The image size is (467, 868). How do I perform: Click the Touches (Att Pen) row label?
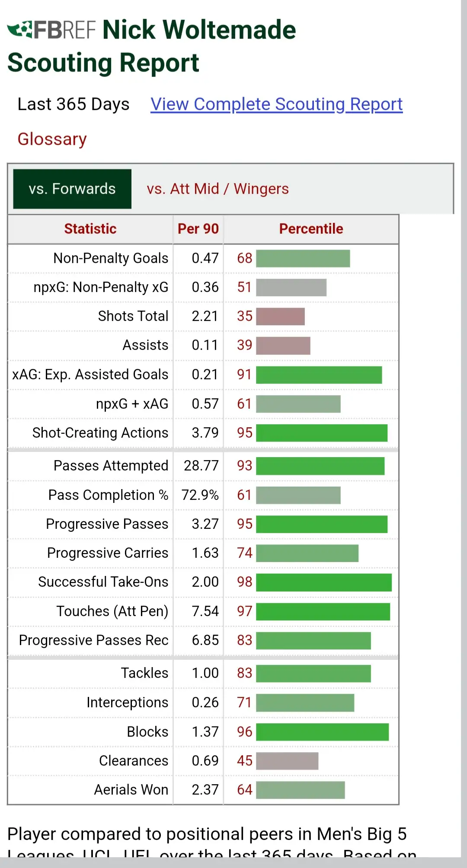pos(112,611)
